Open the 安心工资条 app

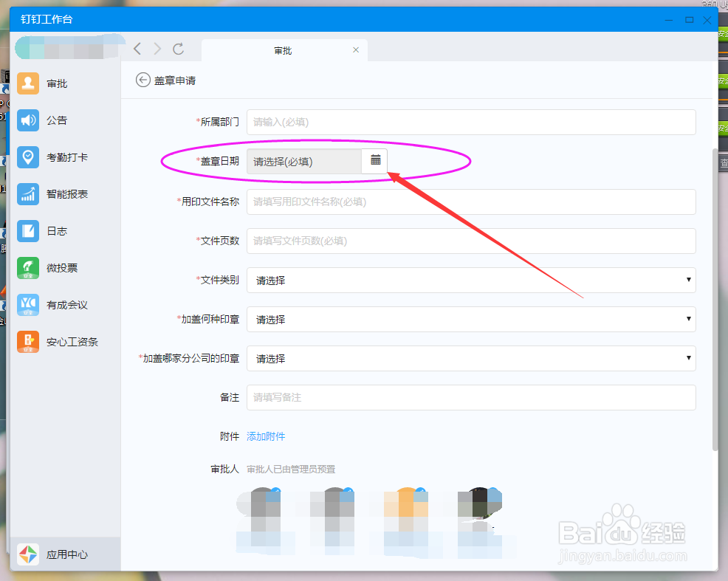coord(27,341)
